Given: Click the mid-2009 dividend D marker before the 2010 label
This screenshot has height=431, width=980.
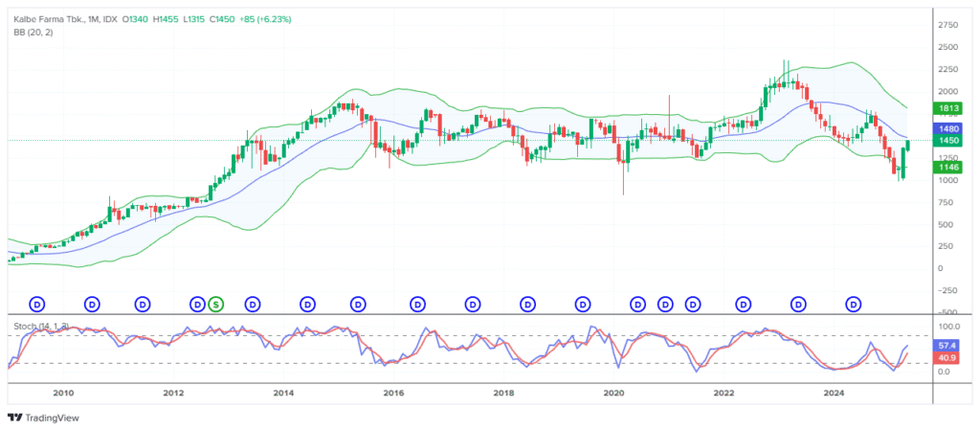Looking at the screenshot, I should click(x=37, y=304).
